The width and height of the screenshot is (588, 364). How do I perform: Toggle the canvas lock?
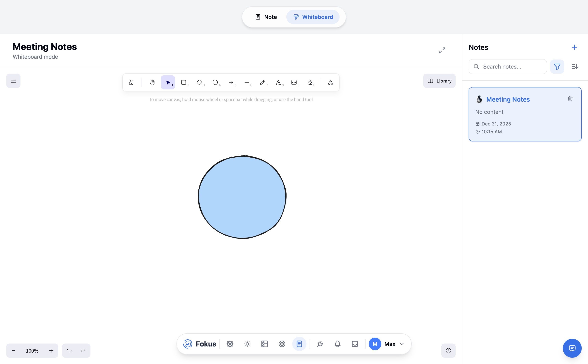(131, 82)
